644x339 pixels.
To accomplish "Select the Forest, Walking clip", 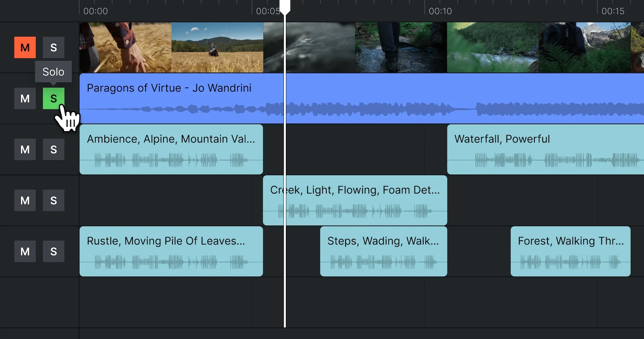I will pyautogui.click(x=570, y=251).
